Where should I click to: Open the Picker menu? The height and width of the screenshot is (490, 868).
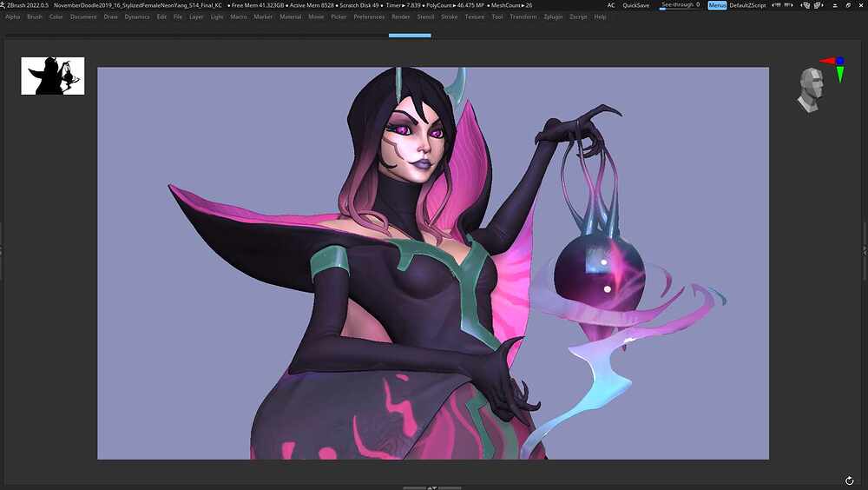(339, 17)
